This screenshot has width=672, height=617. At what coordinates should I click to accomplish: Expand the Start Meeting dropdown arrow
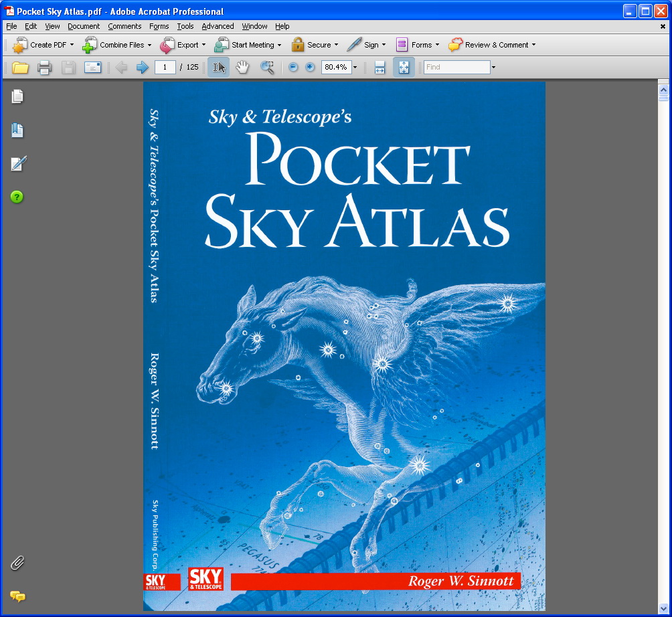[x=279, y=45]
